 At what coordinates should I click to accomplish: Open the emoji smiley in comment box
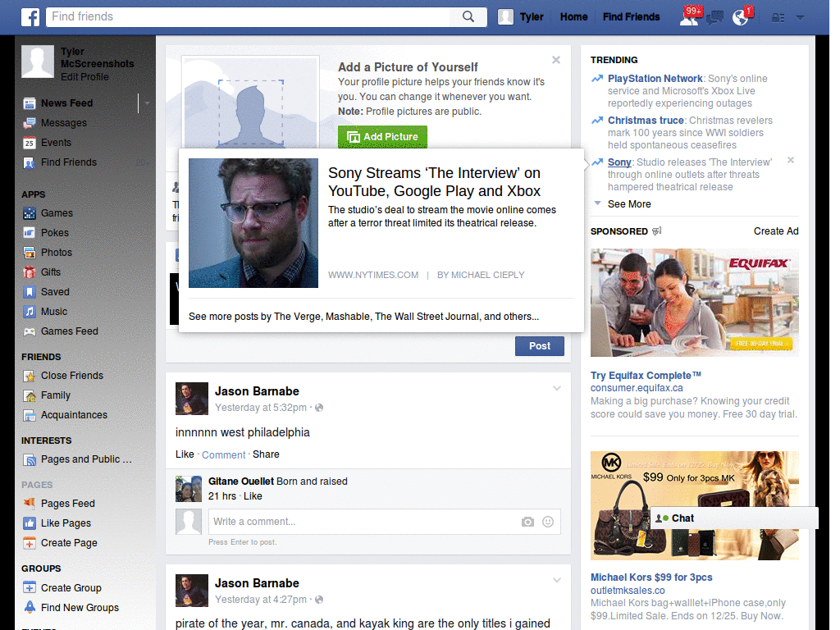pos(547,522)
